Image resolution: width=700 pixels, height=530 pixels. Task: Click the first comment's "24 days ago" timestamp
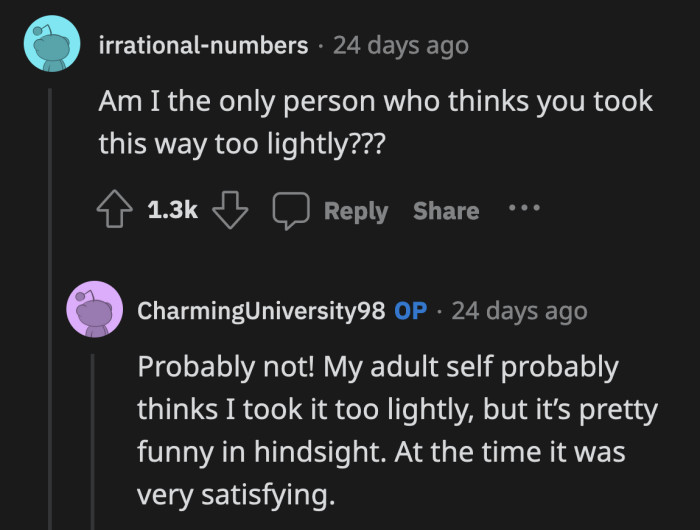pyautogui.click(x=400, y=45)
